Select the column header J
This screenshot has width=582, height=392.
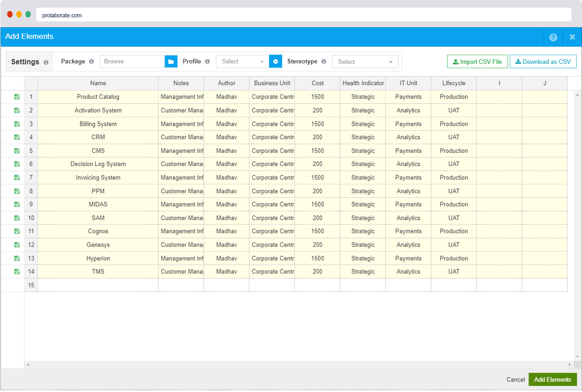545,83
